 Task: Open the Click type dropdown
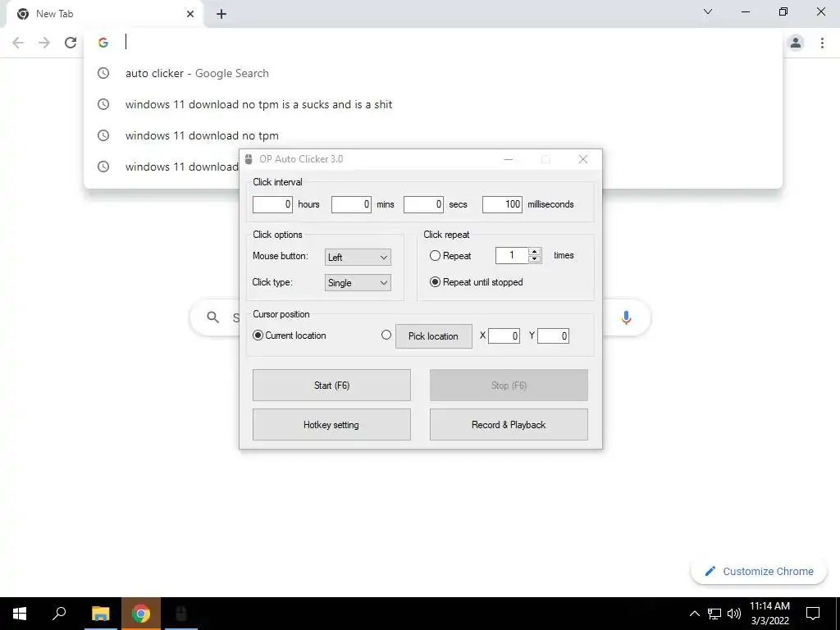tap(358, 283)
